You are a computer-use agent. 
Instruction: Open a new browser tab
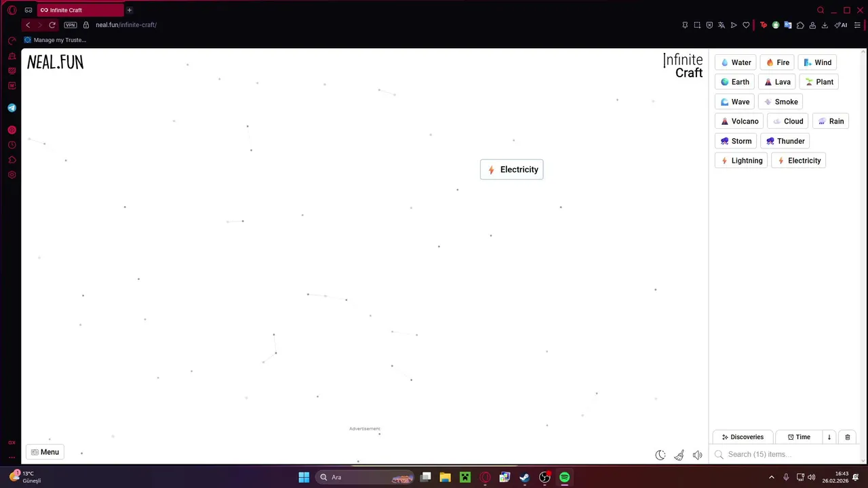pos(130,10)
